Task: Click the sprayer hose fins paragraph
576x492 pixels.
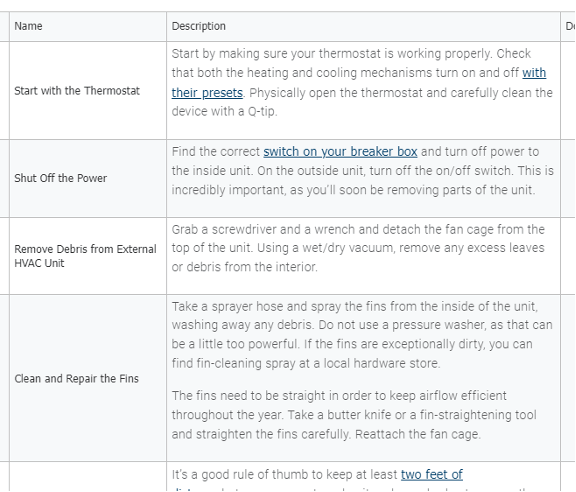Action: 362,335
